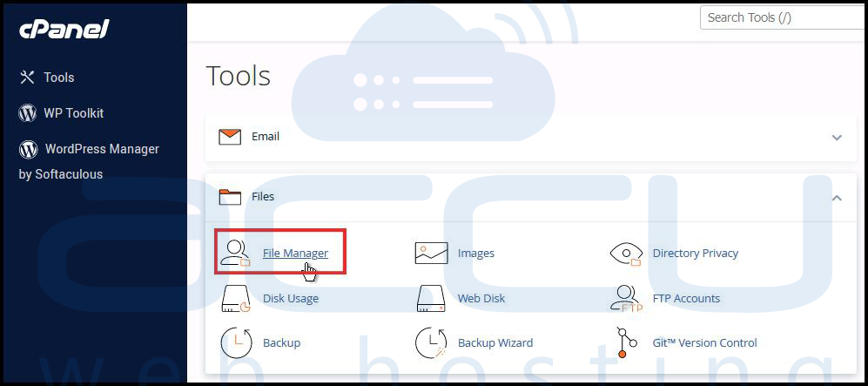
Task: Click the Email section title
Action: pos(266,136)
